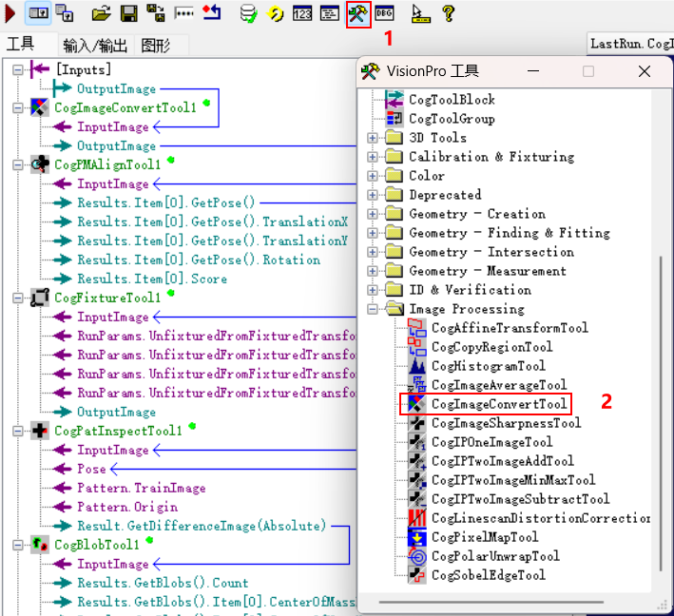Select CogToolGroup icon in tools list

pyautogui.click(x=395, y=118)
